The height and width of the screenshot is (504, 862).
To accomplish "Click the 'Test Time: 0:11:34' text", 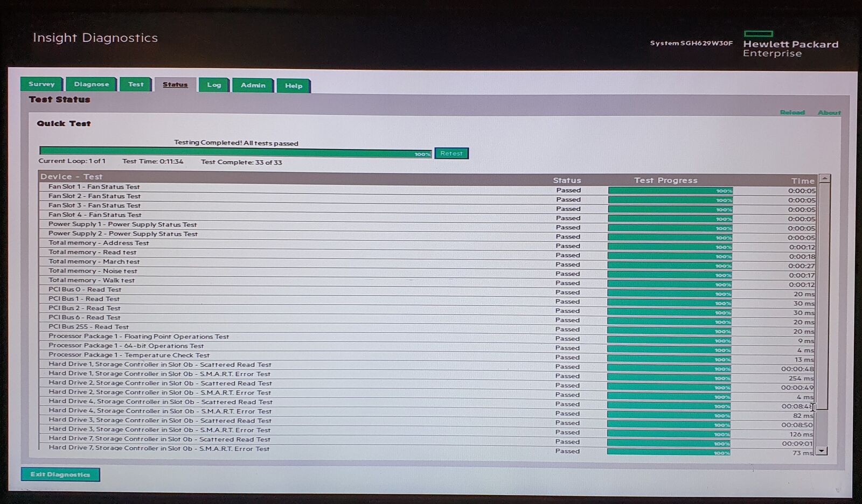I will pos(152,161).
